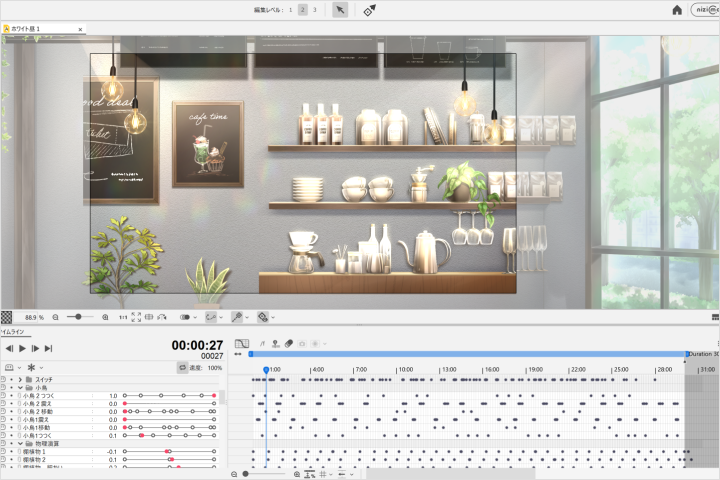Reset canvas to 1:1 scale
720x480 pixels.
coord(123,317)
